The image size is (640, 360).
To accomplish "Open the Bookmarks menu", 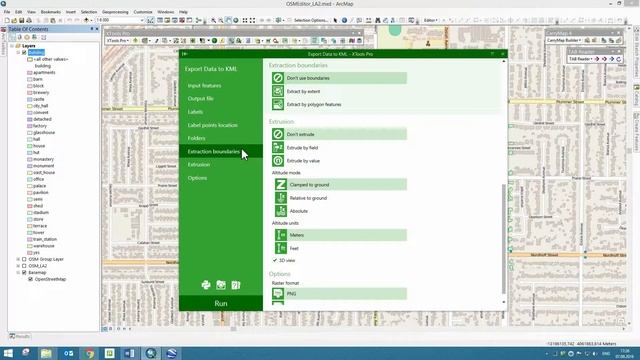I will pyautogui.click(x=51, y=12).
